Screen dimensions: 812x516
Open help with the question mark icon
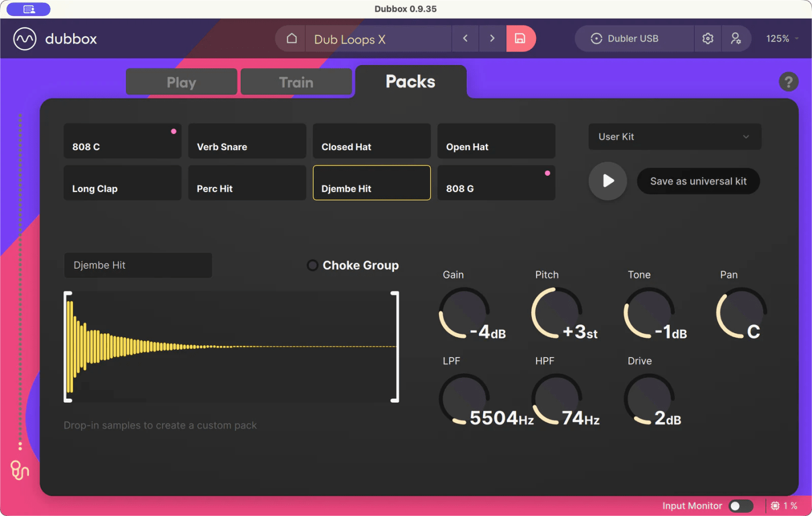coord(788,82)
